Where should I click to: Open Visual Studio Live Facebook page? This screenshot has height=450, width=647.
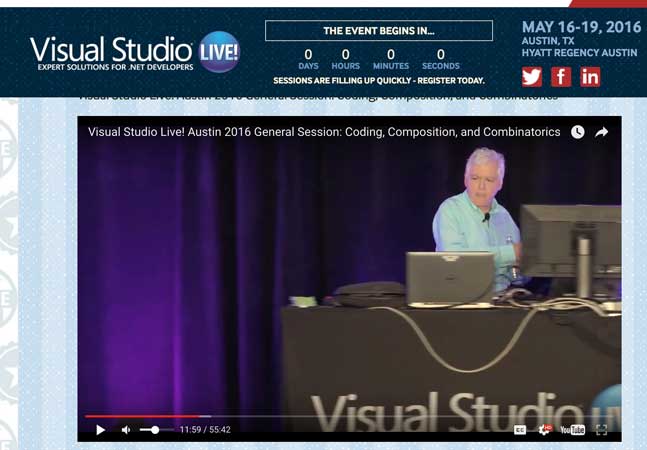[x=561, y=77]
